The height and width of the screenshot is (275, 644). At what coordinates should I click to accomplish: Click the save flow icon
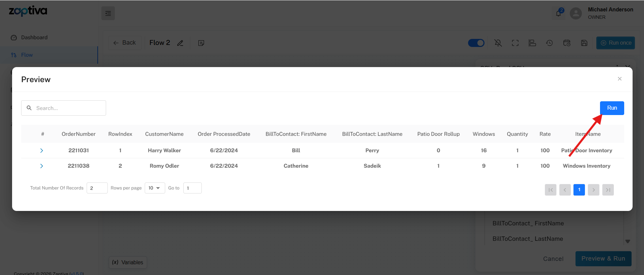pyautogui.click(x=584, y=43)
